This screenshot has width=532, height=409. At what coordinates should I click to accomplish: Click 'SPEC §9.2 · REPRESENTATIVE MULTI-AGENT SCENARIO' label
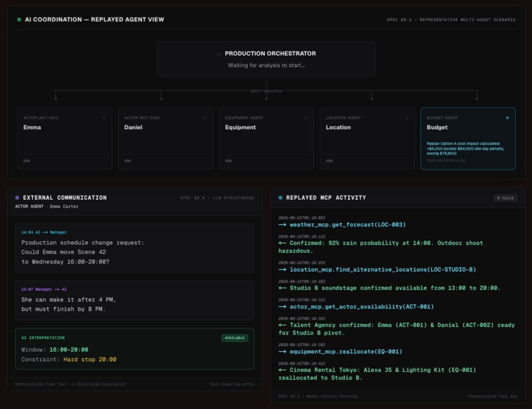(x=451, y=20)
